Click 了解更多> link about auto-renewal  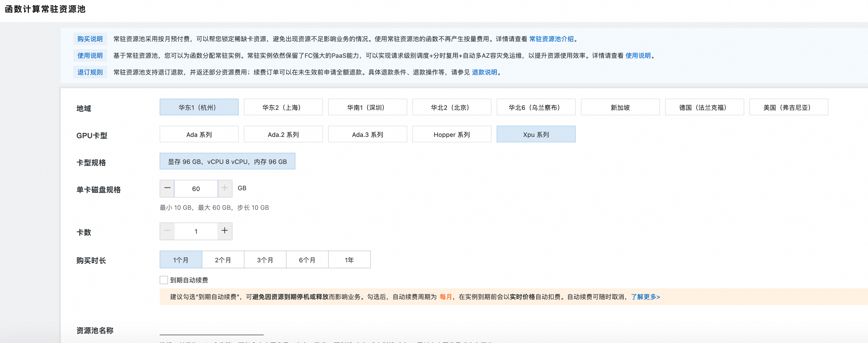[x=645, y=297]
